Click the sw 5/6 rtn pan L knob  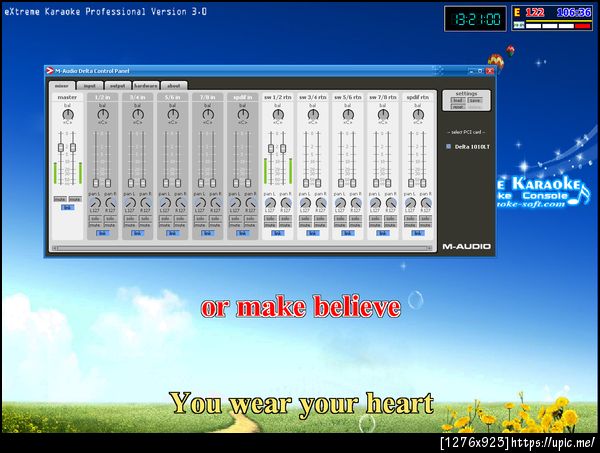click(340, 203)
